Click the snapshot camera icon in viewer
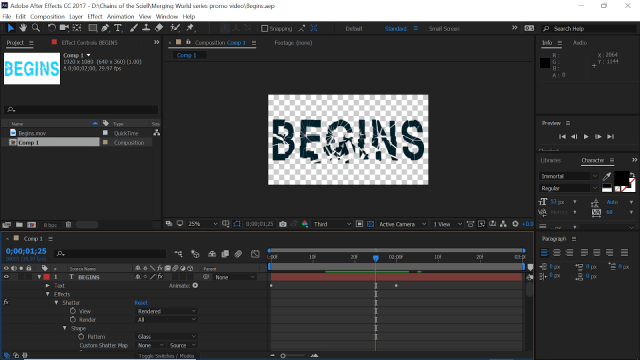The height and width of the screenshot is (360, 640). 282,224
